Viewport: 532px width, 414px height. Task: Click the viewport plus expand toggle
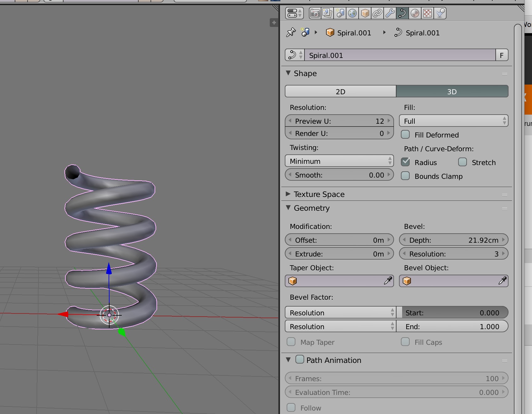tap(274, 23)
